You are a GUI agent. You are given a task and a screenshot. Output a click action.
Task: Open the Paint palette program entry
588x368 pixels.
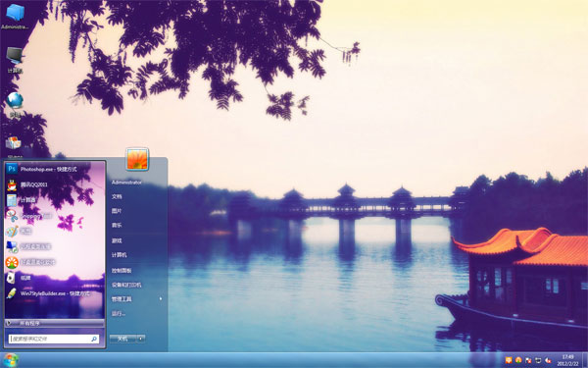pyautogui.click(x=55, y=231)
